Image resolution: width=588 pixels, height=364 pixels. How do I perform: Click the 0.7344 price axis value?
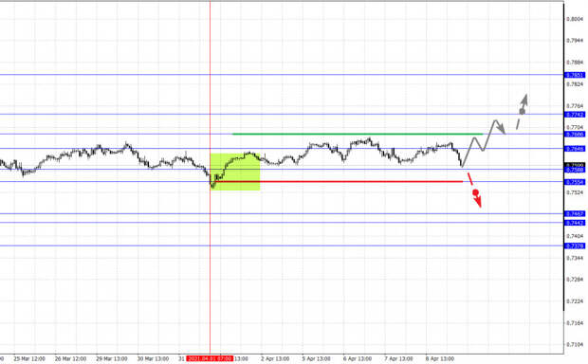(575, 258)
